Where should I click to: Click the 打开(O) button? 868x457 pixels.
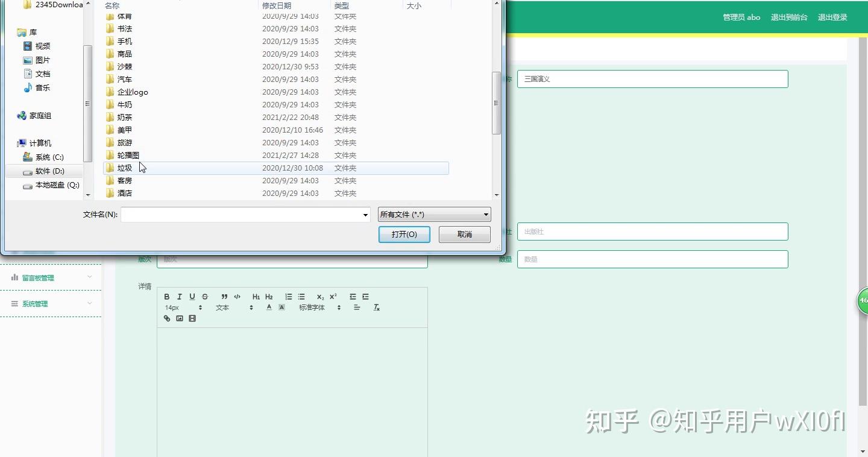click(x=404, y=235)
